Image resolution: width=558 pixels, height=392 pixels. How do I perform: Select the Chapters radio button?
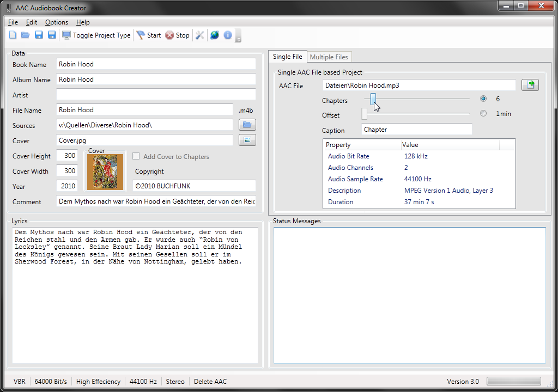pyautogui.click(x=483, y=99)
